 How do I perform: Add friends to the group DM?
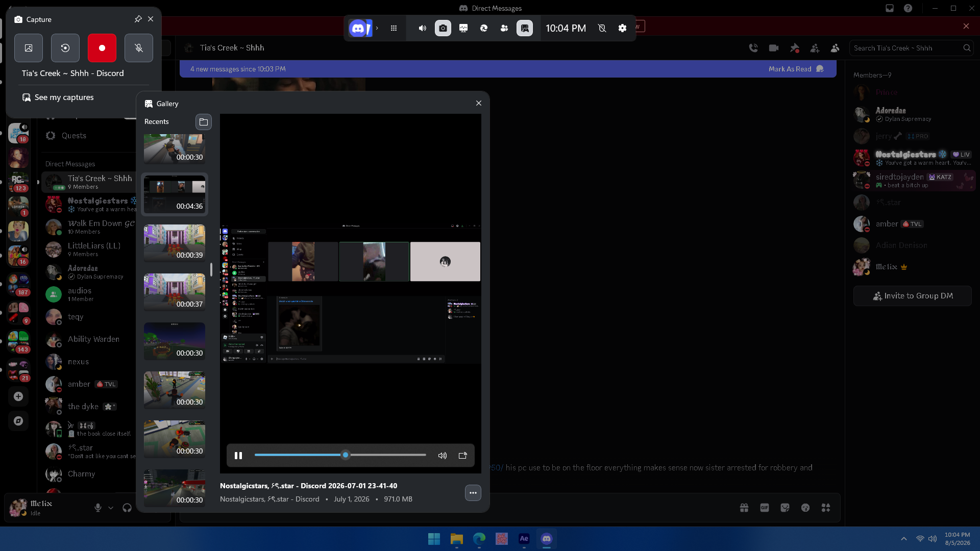tap(815, 48)
